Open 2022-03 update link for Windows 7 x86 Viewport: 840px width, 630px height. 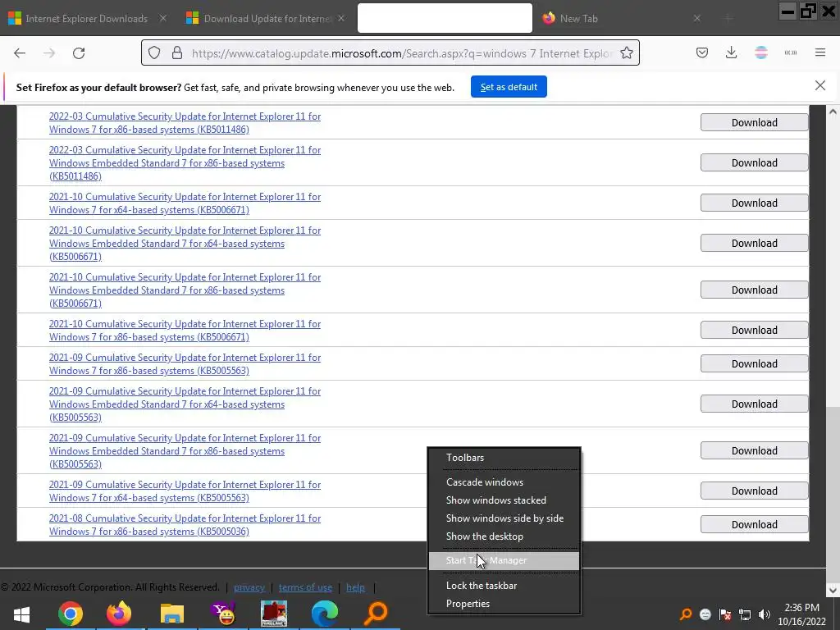pyautogui.click(x=185, y=123)
